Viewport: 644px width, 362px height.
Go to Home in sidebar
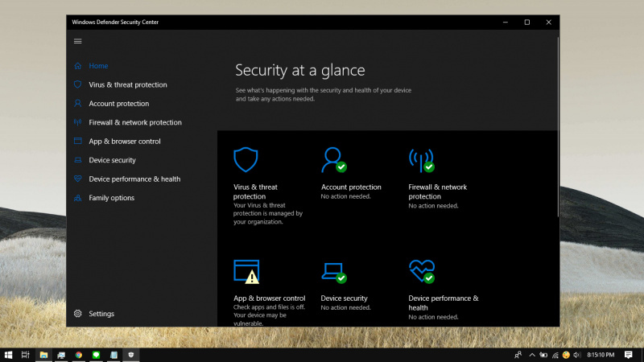[x=98, y=66]
